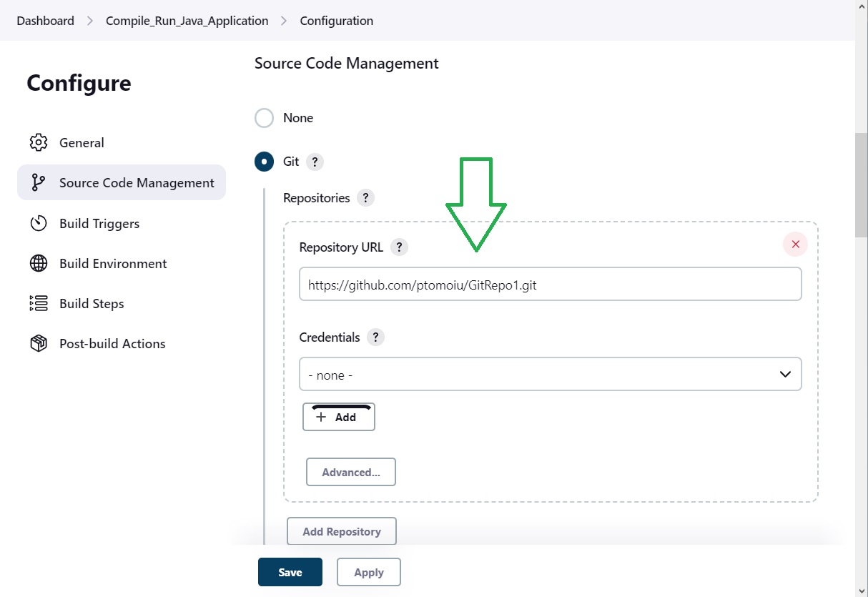The width and height of the screenshot is (868, 597).
Task: Click the Build Environment globe icon
Action: [x=39, y=263]
